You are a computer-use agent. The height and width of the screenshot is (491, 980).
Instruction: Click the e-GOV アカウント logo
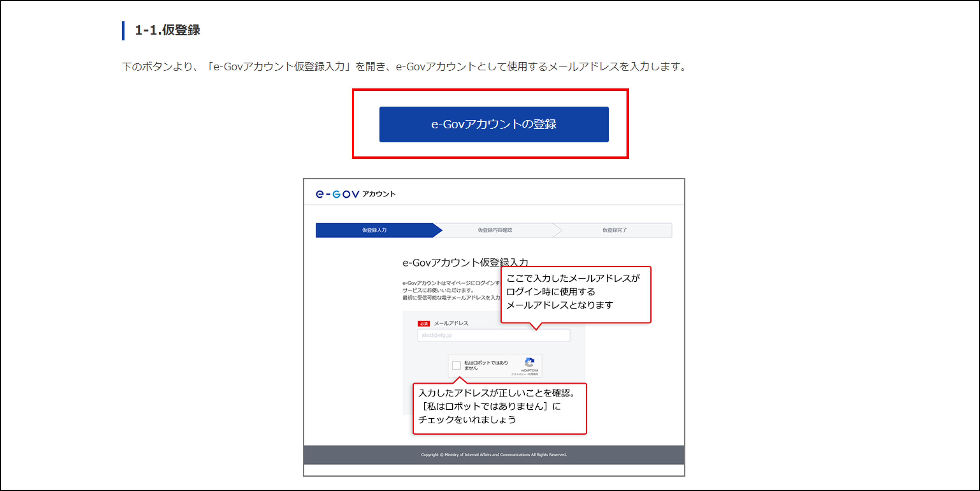tap(356, 194)
